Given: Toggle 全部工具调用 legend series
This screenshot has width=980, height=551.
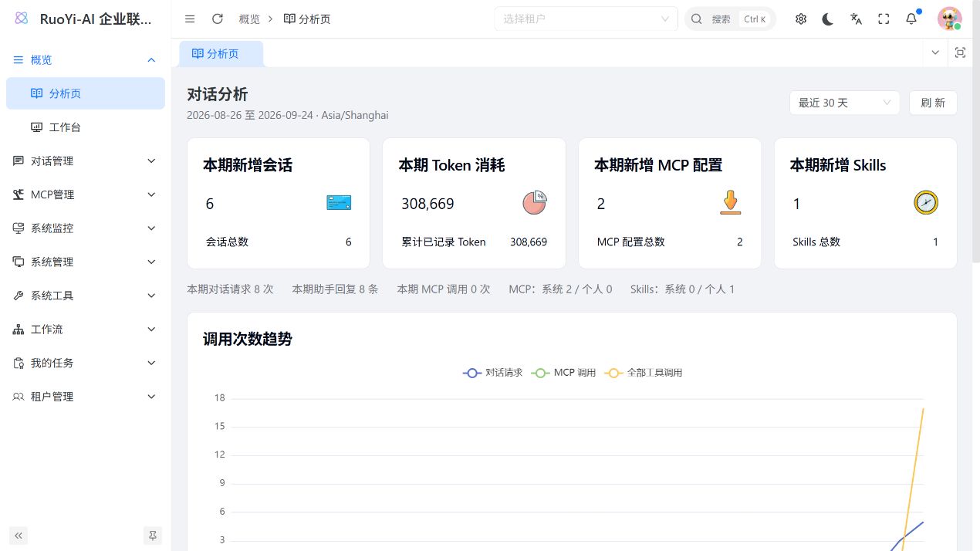Looking at the screenshot, I should (644, 373).
